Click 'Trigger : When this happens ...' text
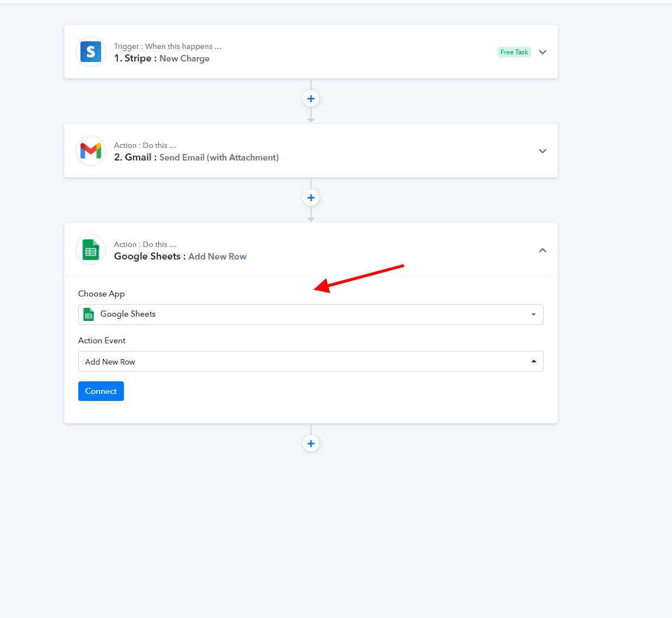 (167, 46)
